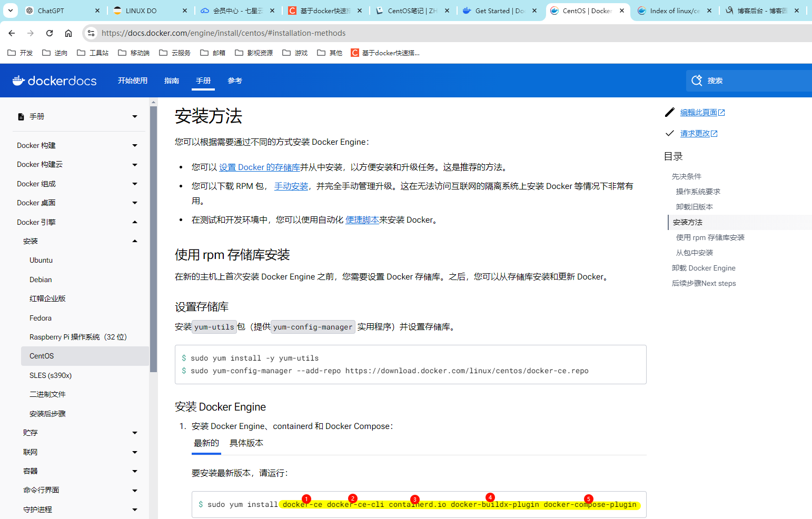This screenshot has width=812, height=519.
Task: Expand the 联网 section
Action: click(135, 452)
